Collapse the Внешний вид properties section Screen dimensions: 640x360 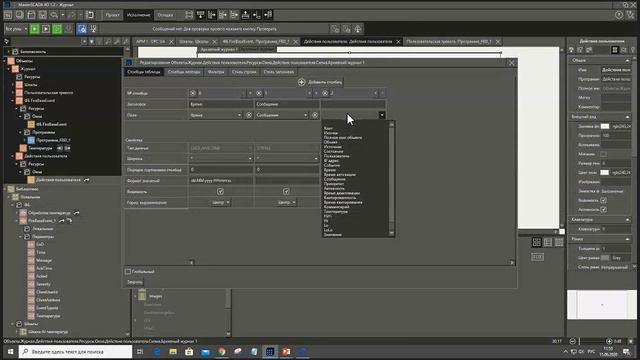click(x=627, y=117)
